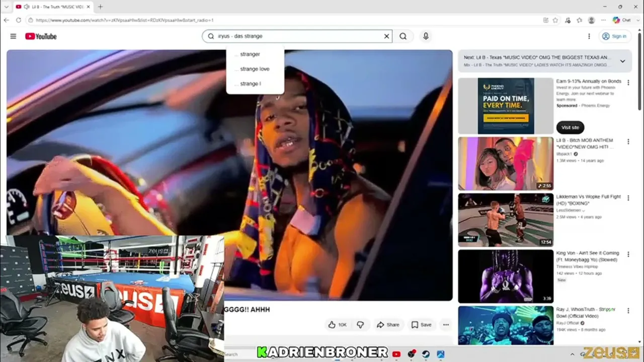
Task: Open the Likkleman Vs Wopke fight thumbnail
Action: point(506,220)
